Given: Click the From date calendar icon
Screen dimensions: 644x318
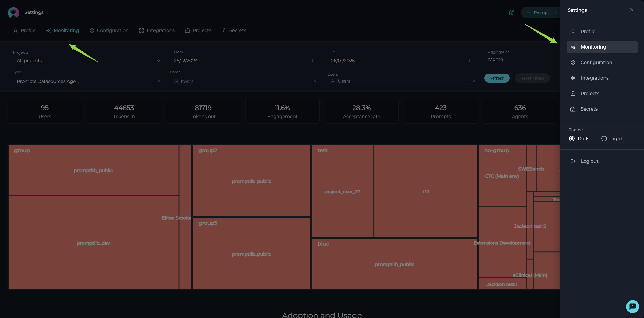Looking at the screenshot, I should (x=314, y=60).
